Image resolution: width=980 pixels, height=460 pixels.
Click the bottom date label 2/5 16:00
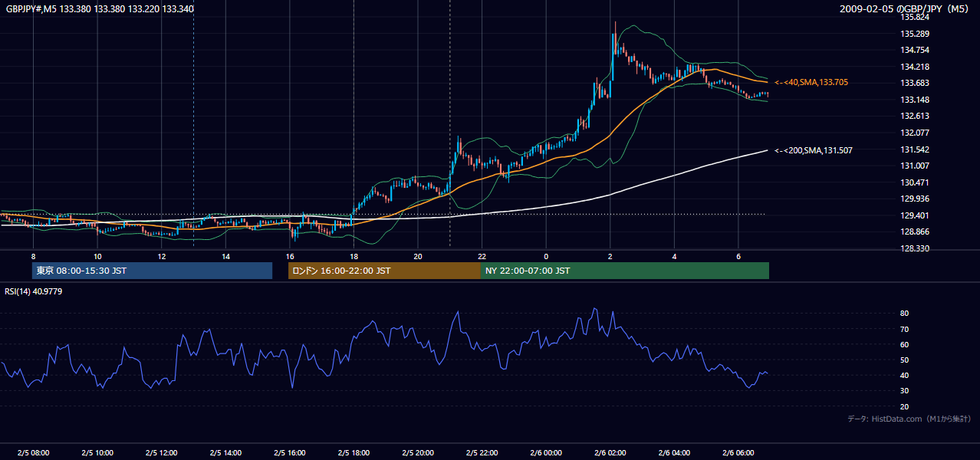coord(290,452)
